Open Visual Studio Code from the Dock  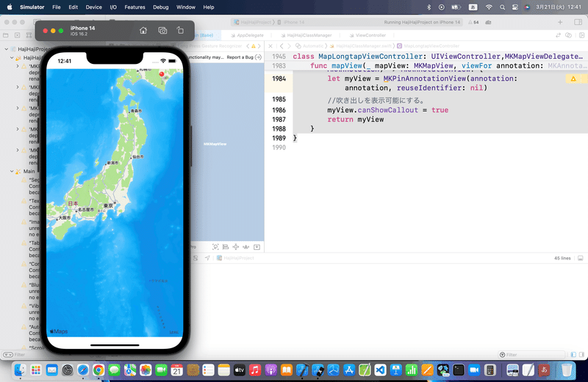[x=380, y=370]
